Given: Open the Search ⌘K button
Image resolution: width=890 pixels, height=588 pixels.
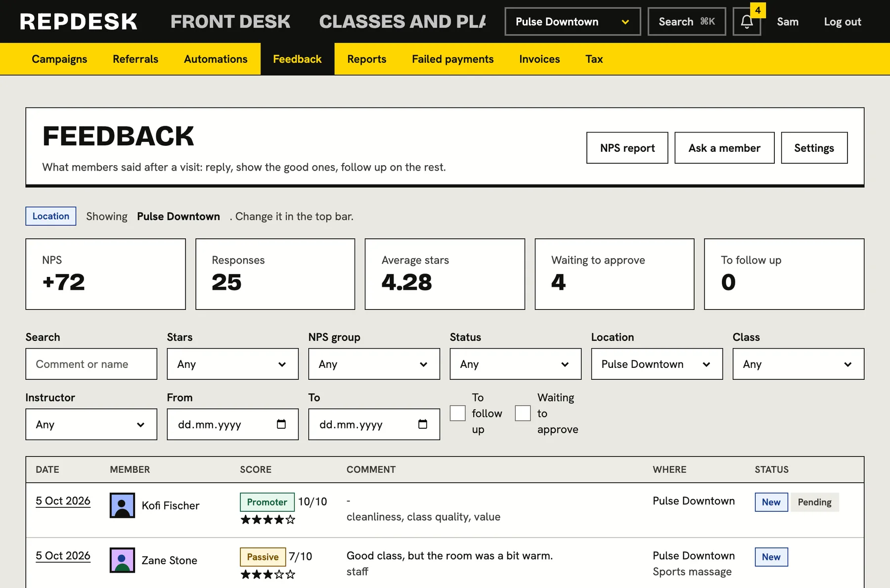Looking at the screenshot, I should (x=687, y=22).
